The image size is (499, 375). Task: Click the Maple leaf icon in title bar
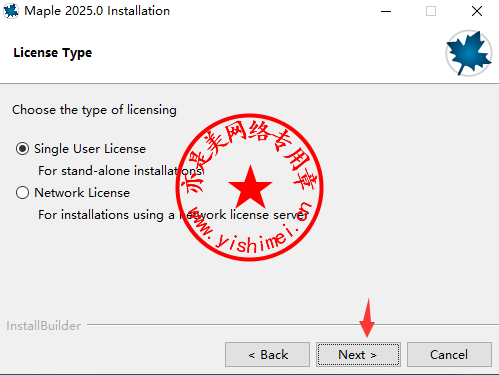(11, 11)
